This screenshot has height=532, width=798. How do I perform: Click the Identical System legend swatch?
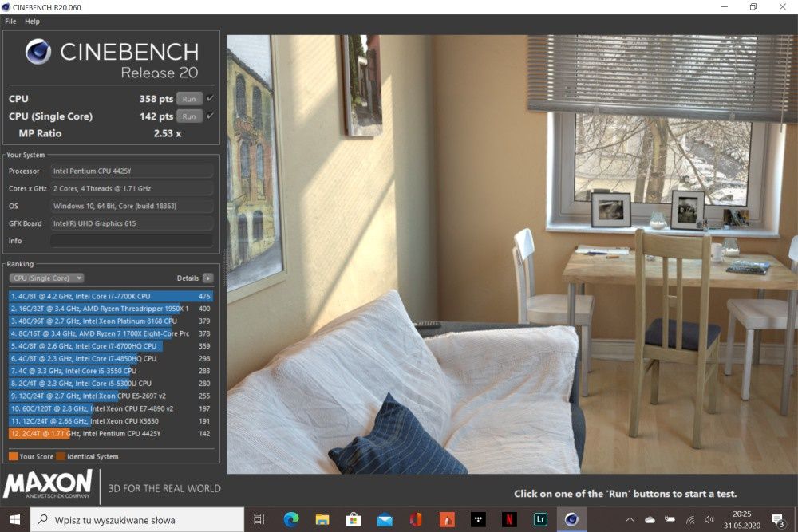(61, 456)
